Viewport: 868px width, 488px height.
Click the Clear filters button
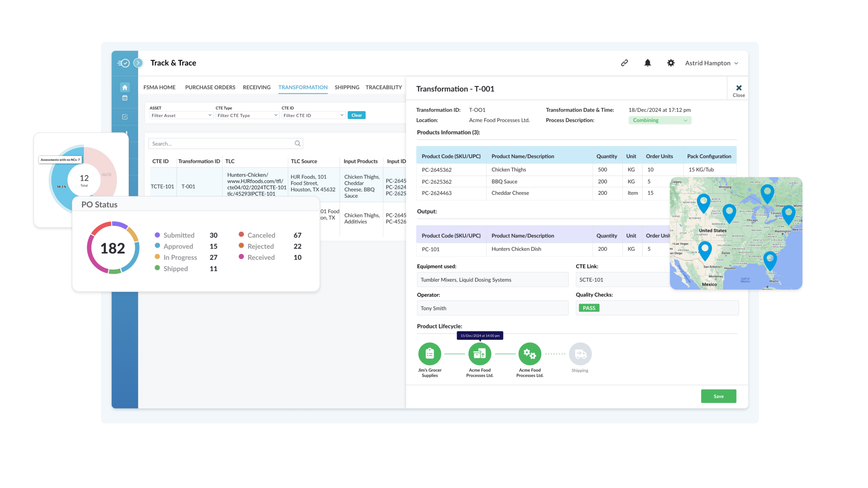click(356, 115)
